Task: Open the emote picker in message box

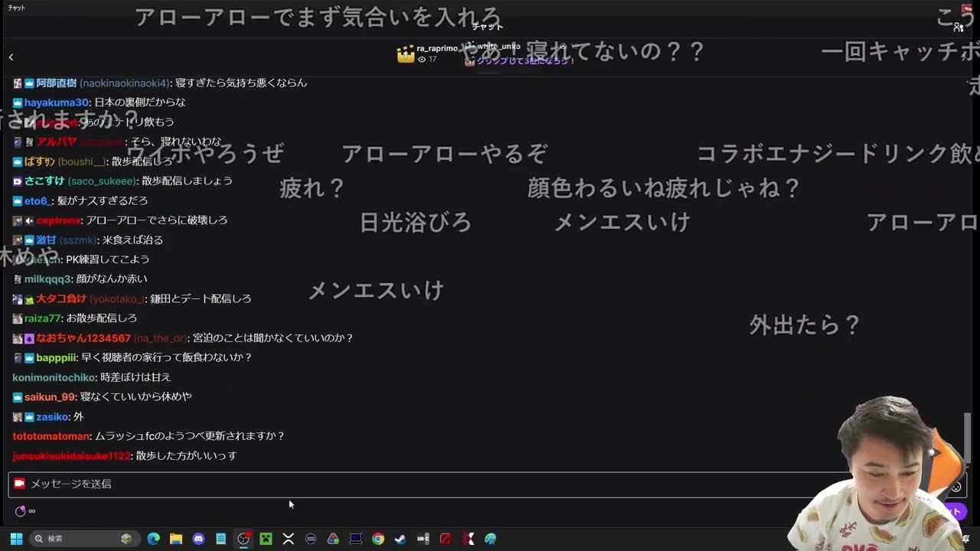Action: pos(955,487)
